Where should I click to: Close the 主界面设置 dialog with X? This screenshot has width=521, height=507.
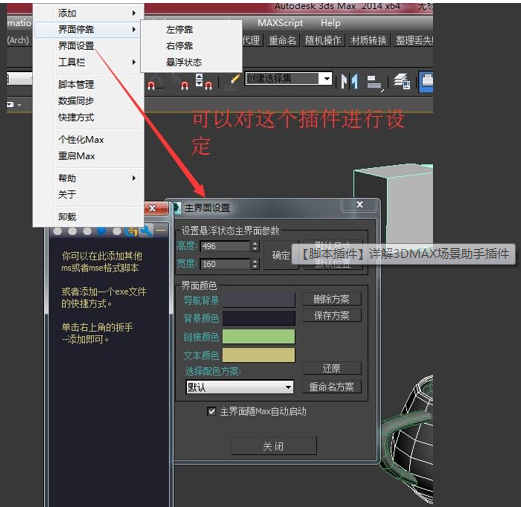click(360, 205)
